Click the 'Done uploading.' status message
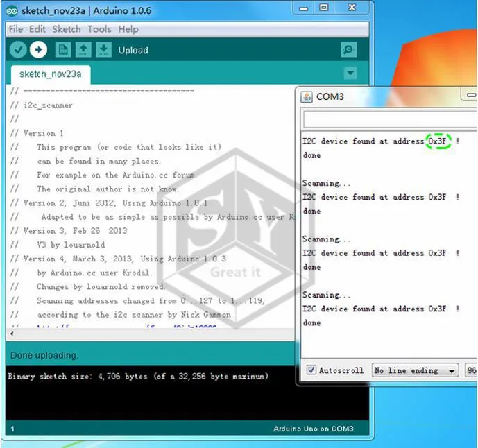 coord(44,355)
